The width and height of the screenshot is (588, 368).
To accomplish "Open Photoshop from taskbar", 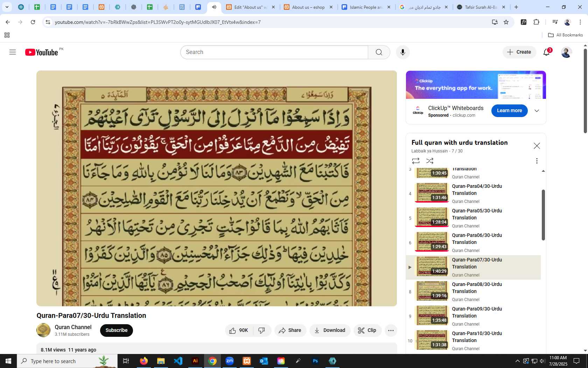I will point(315,361).
